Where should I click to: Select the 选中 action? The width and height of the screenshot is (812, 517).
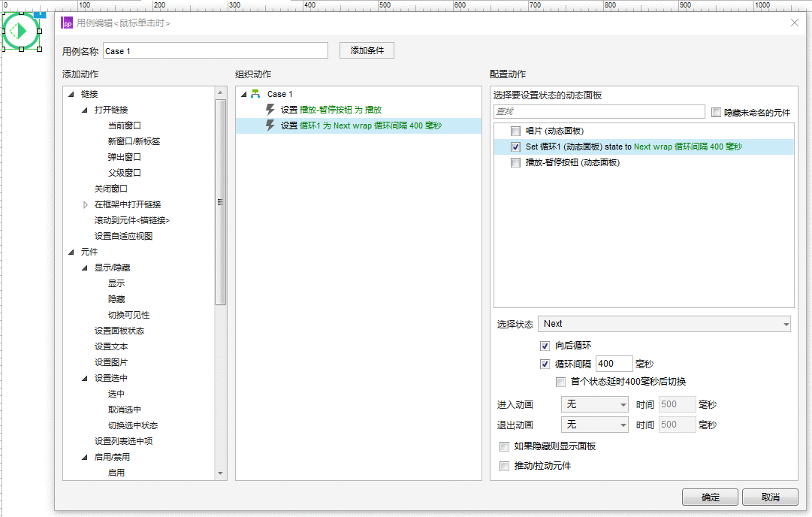click(x=116, y=394)
